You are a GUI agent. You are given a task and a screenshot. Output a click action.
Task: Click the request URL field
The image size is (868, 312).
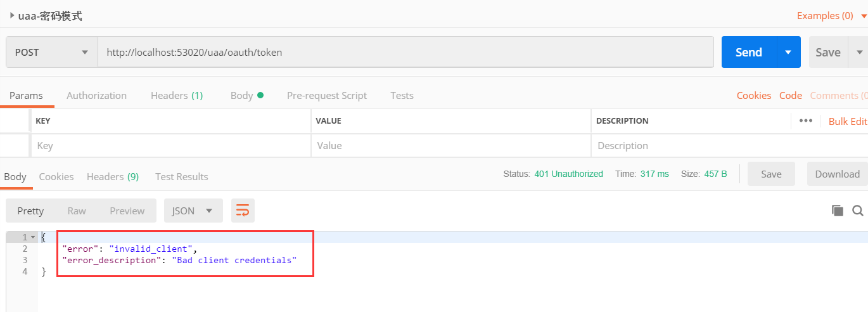coord(405,52)
